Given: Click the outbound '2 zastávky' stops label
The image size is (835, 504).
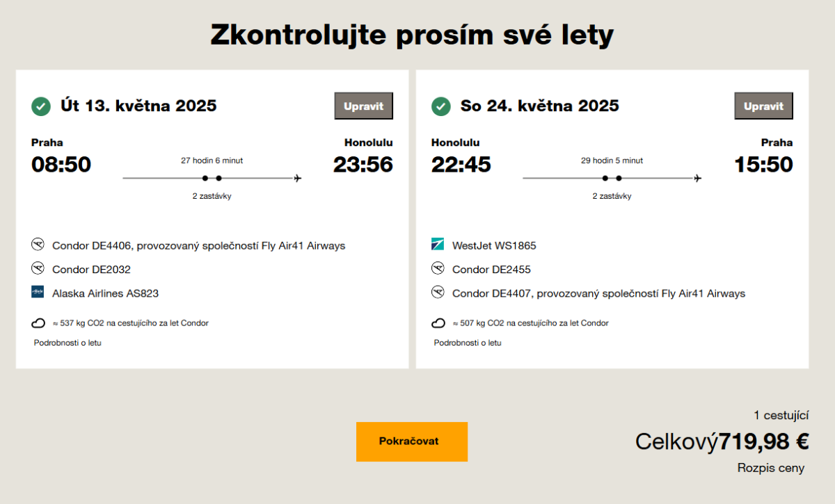Looking at the screenshot, I should pos(212,196).
